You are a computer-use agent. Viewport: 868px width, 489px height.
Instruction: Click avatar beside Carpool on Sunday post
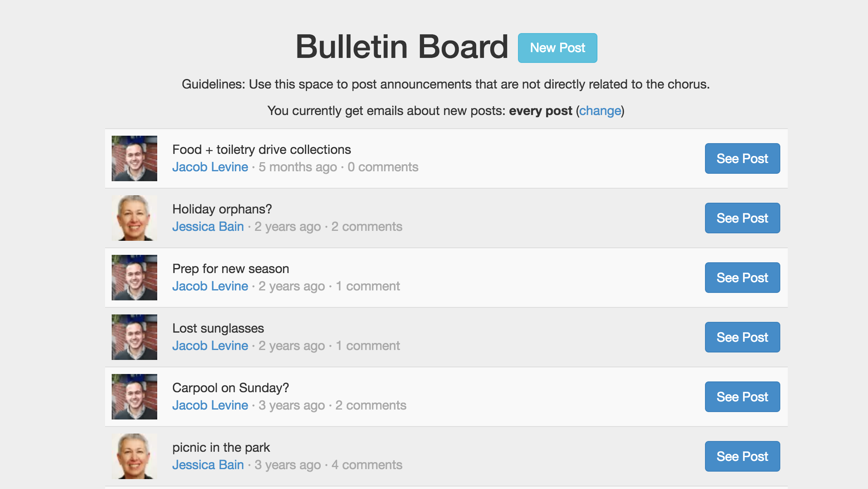pyautogui.click(x=134, y=397)
